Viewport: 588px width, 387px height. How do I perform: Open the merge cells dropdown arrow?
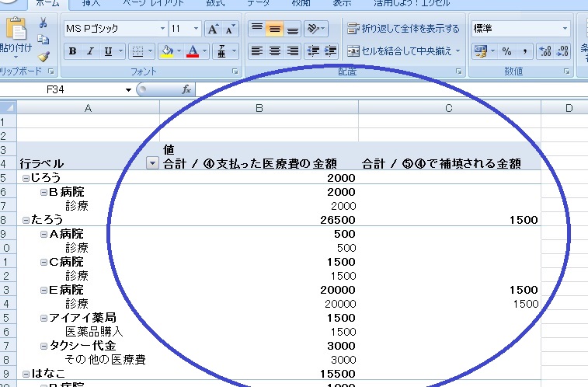click(x=458, y=51)
